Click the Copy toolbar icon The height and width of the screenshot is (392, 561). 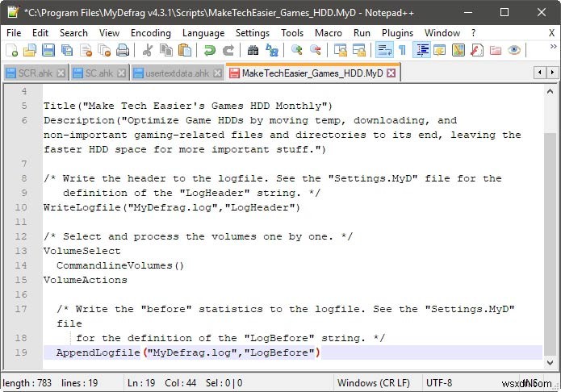(166, 50)
